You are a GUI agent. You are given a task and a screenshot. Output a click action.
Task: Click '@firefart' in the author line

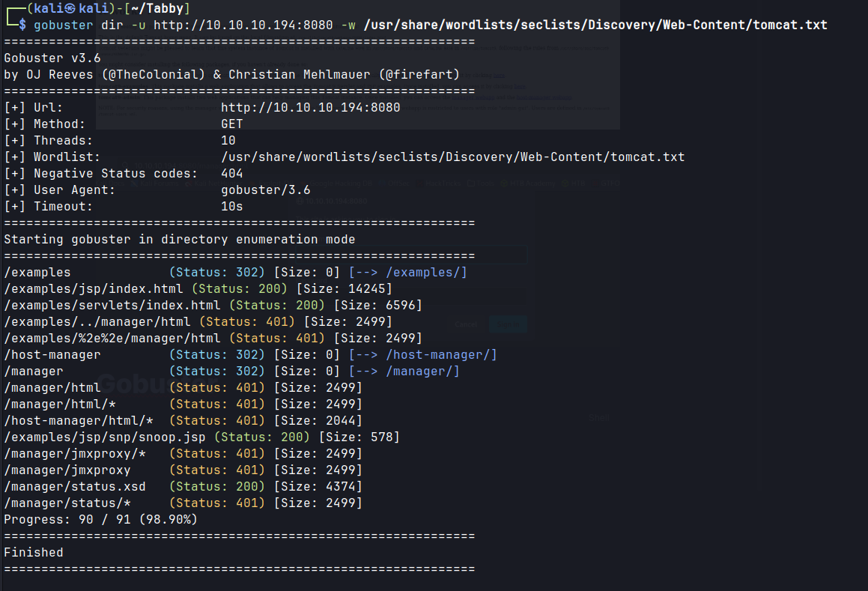coord(419,75)
